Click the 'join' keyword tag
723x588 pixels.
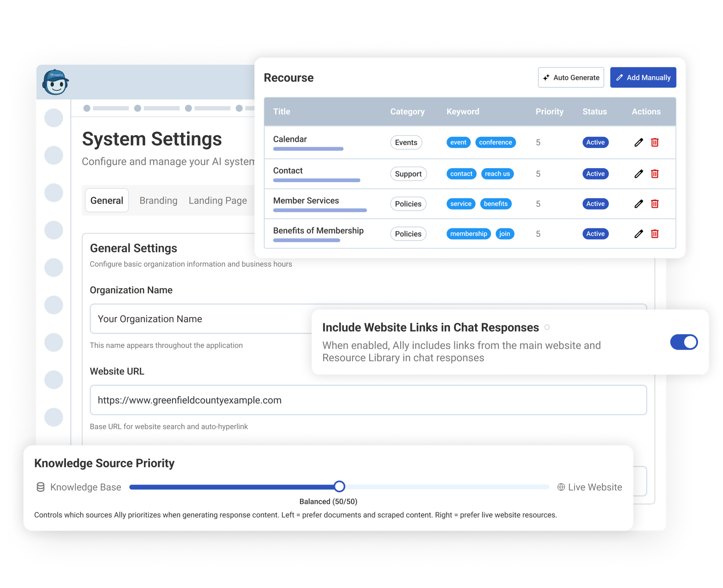(x=505, y=234)
